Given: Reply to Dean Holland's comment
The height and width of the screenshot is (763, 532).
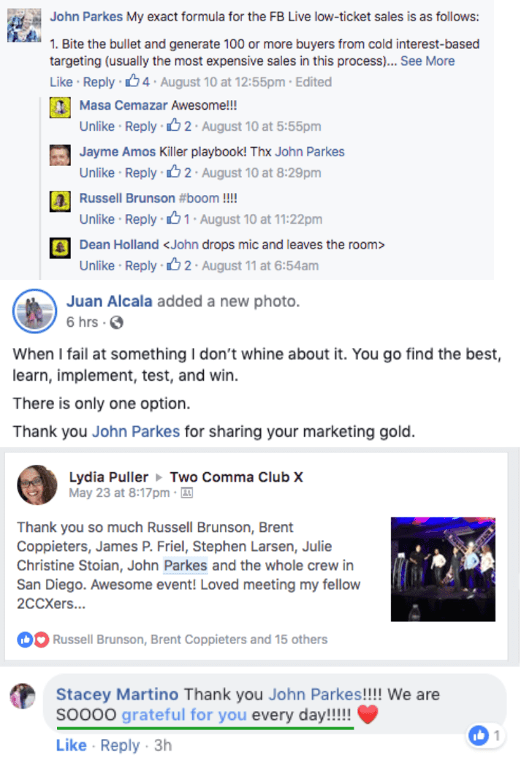Looking at the screenshot, I should point(140,266).
